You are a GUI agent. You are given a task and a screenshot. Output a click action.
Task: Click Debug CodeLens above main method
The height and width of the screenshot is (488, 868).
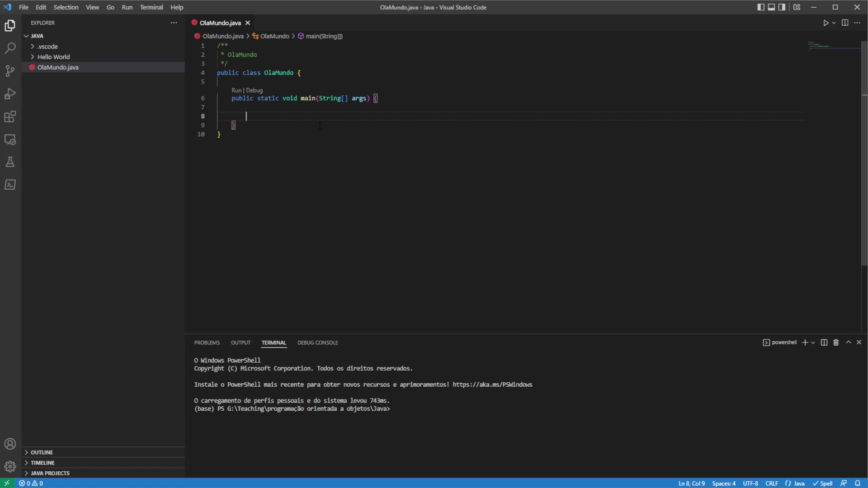(x=254, y=90)
